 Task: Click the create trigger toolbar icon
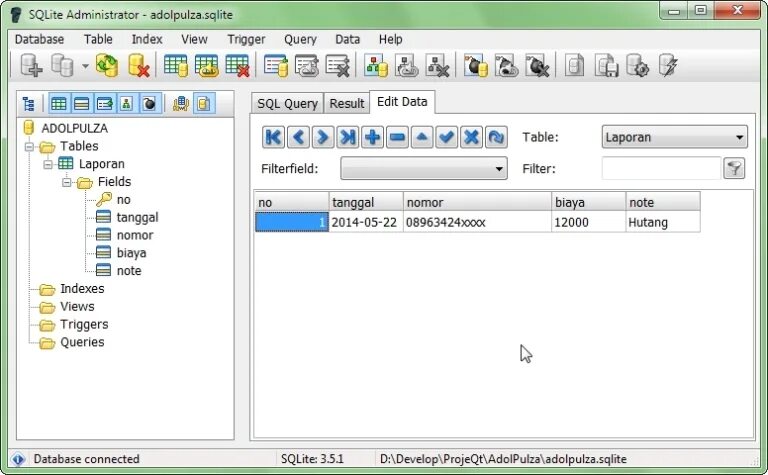[x=476, y=65]
